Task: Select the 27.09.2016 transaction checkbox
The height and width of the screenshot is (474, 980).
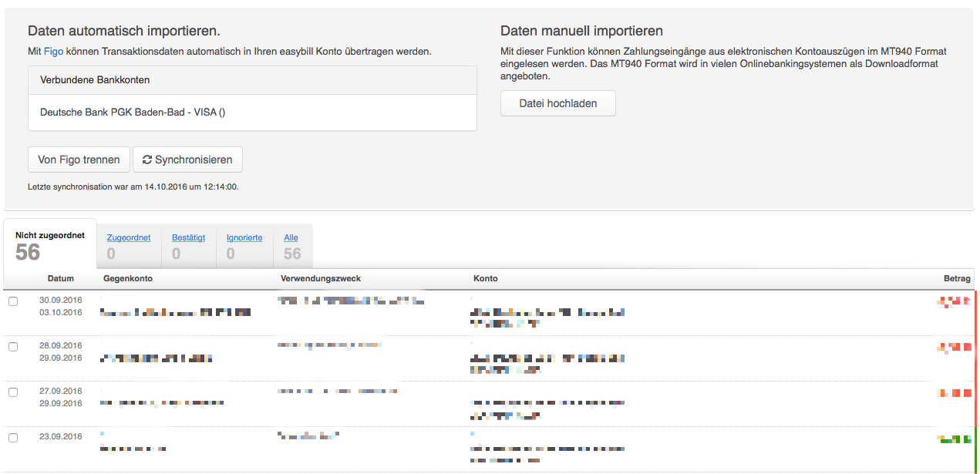Action: [x=13, y=392]
